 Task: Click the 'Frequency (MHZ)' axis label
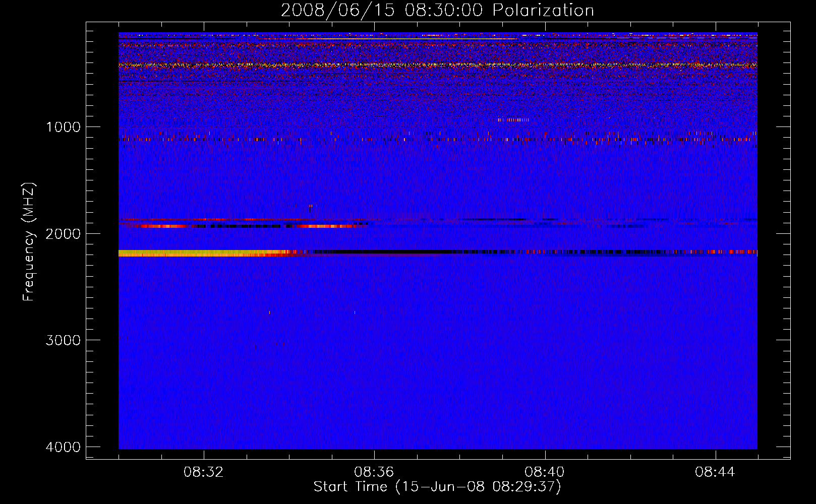click(29, 242)
